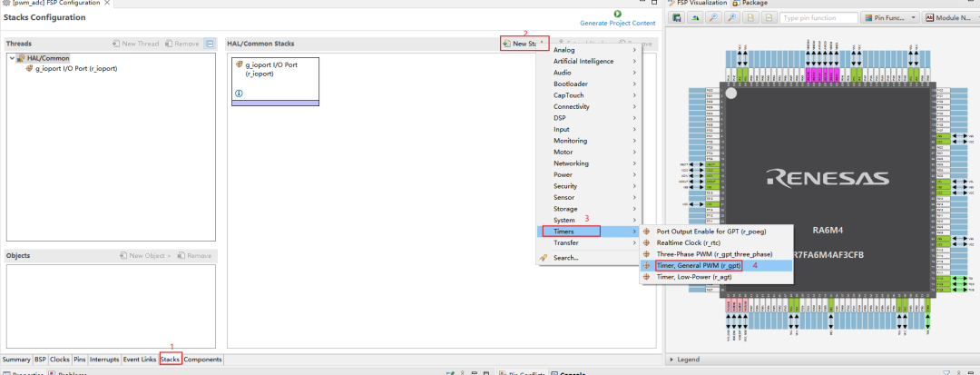Click the Generate Project Content green icon

coord(618,14)
